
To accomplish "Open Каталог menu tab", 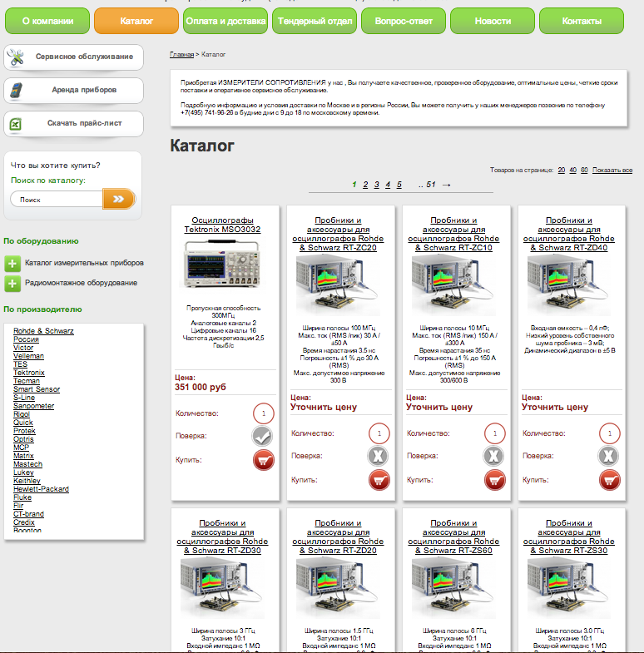I will 136,21.
